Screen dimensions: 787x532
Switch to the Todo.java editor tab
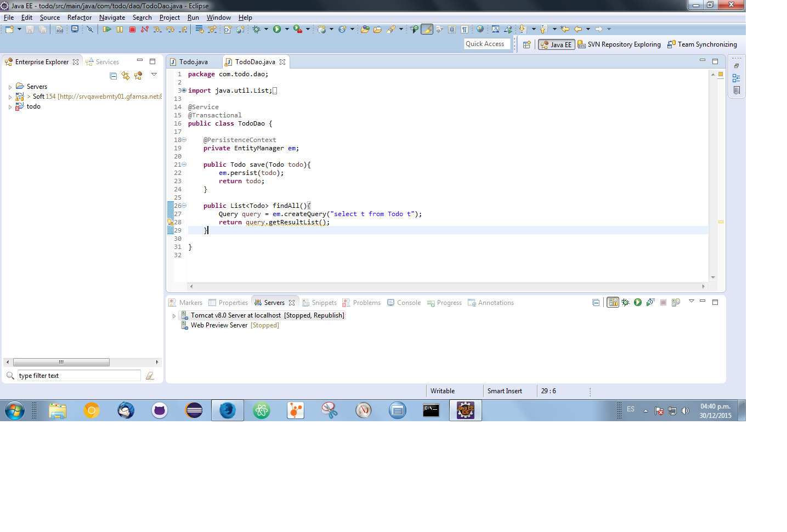193,62
